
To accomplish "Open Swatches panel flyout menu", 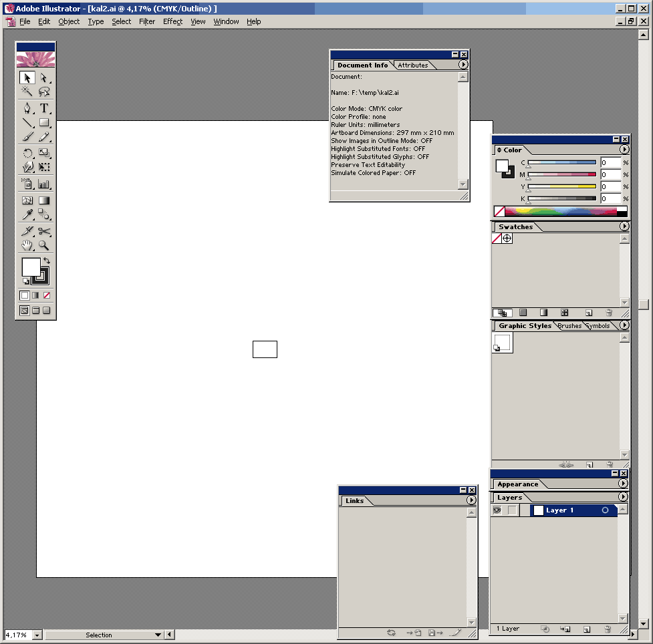I will 624,226.
